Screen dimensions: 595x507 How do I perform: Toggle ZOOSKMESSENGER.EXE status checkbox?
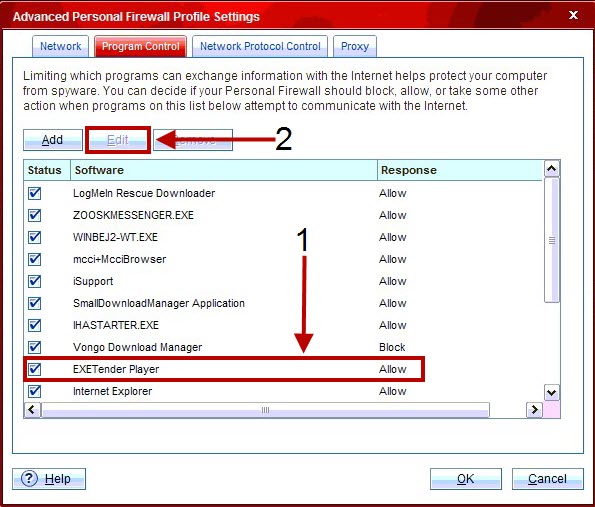(35, 215)
